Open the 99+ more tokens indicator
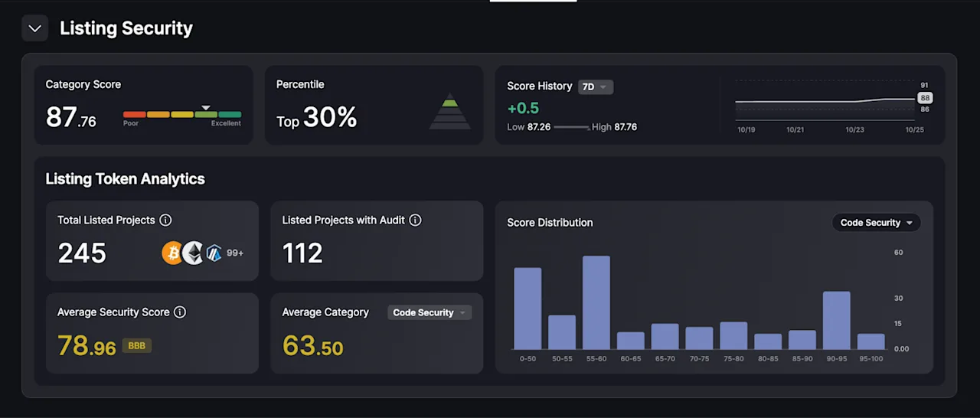Screen dimensions: 980x418 (235, 253)
